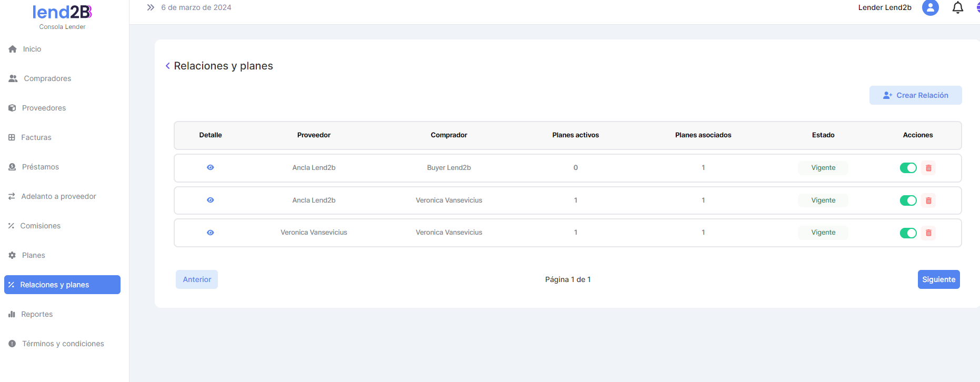This screenshot has width=980, height=382.
Task: Open the user profile avatar icon
Action: [x=930, y=8]
